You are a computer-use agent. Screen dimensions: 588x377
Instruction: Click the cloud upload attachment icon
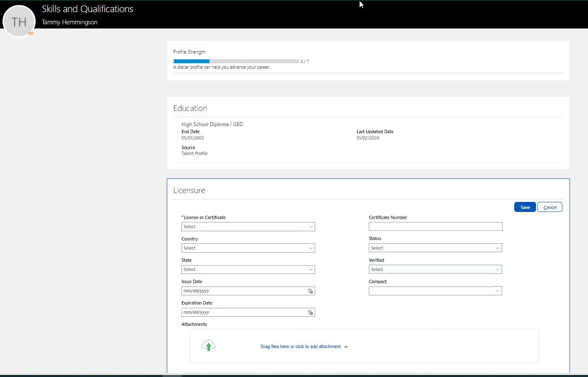pyautogui.click(x=208, y=345)
